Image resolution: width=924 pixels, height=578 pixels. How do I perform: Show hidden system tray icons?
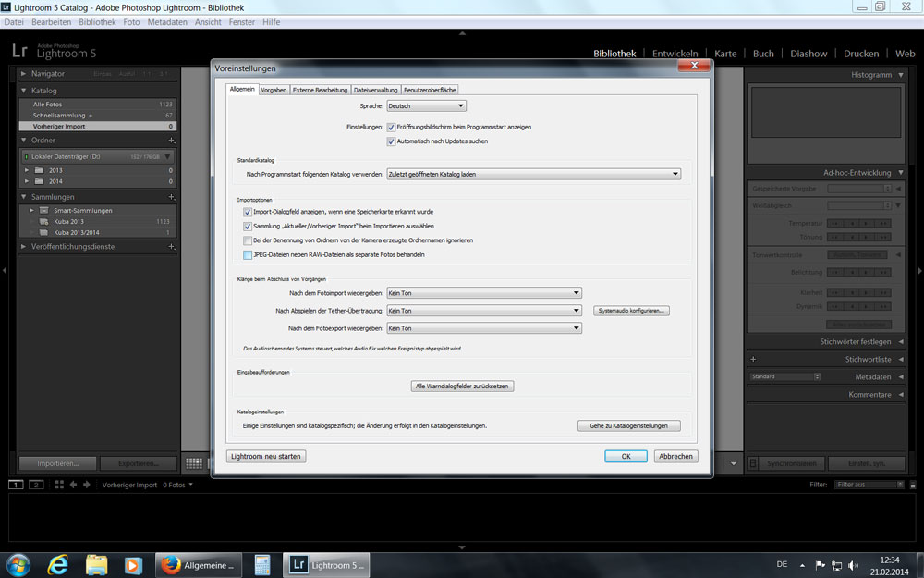click(801, 565)
